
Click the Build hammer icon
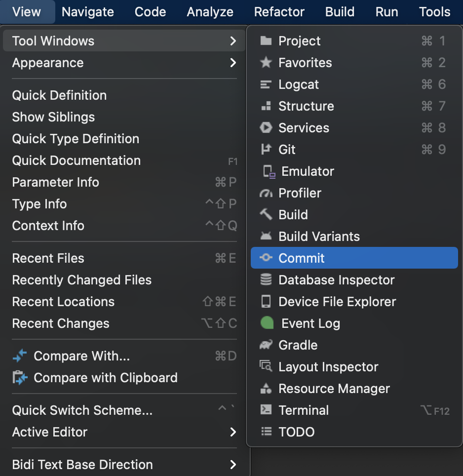point(266,215)
